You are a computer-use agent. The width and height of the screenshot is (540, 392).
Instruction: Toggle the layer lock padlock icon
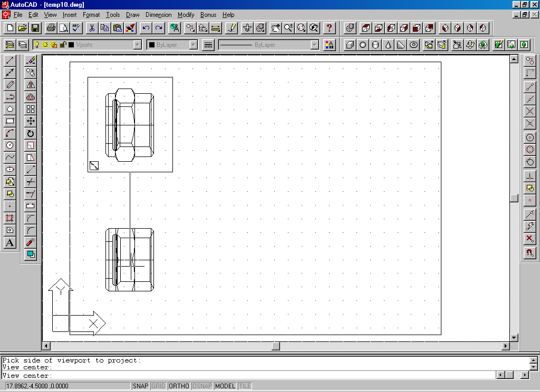(x=63, y=45)
